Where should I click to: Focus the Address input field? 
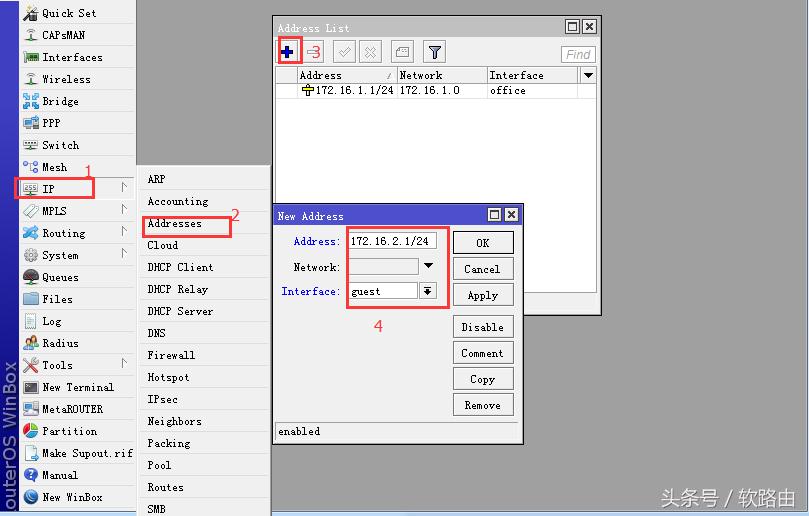[393, 241]
